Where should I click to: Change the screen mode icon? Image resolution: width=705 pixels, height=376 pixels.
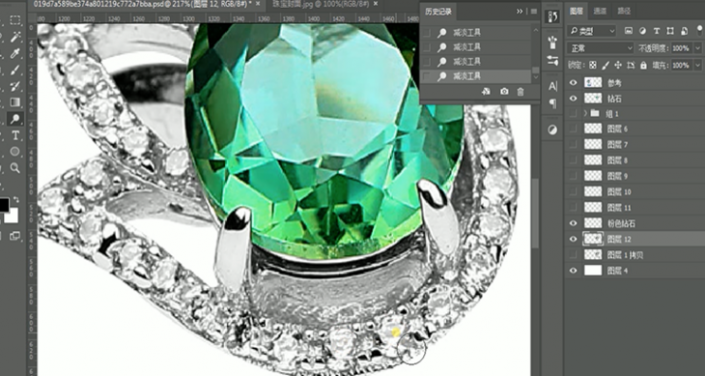[x=15, y=235]
